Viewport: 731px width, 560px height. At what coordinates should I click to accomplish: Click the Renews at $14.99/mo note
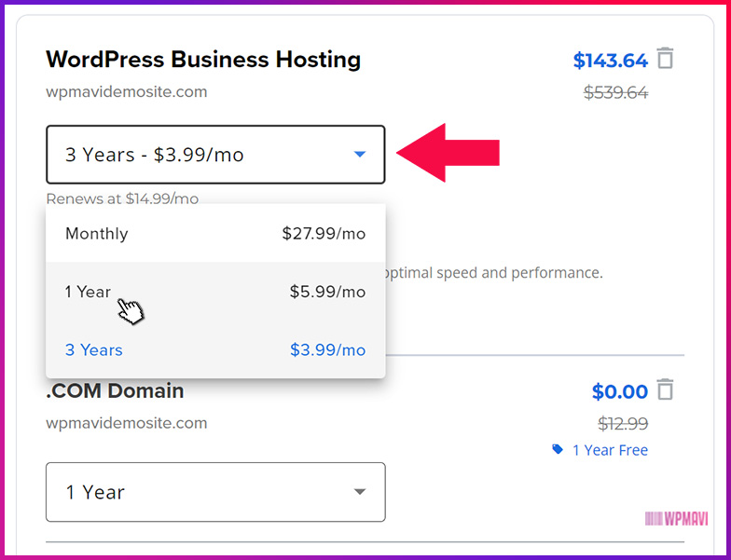pos(122,198)
